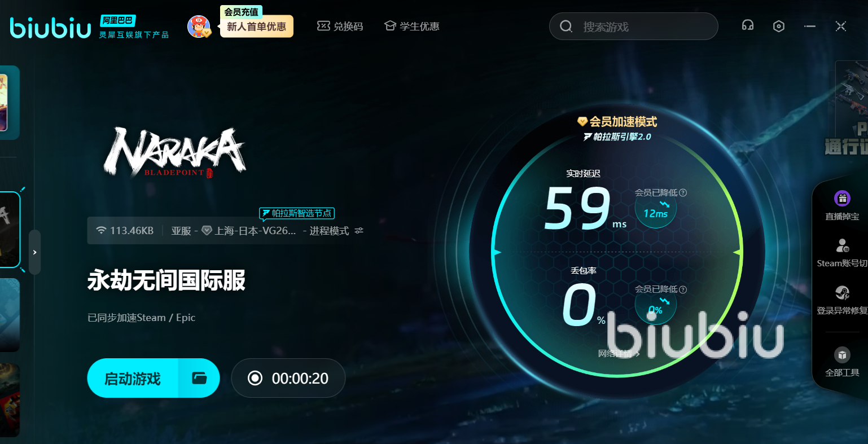Click the 兑换码 ticket icon
The image size is (868, 444).
pyautogui.click(x=323, y=26)
